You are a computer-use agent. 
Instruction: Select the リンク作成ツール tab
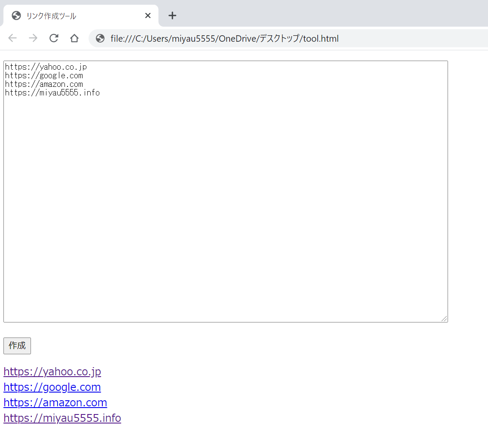tap(81, 15)
